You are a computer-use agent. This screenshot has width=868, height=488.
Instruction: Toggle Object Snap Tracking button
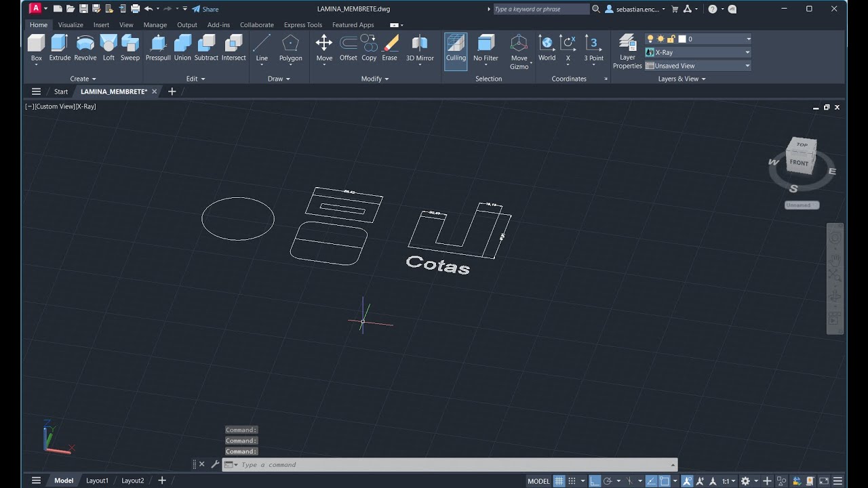(x=651, y=481)
